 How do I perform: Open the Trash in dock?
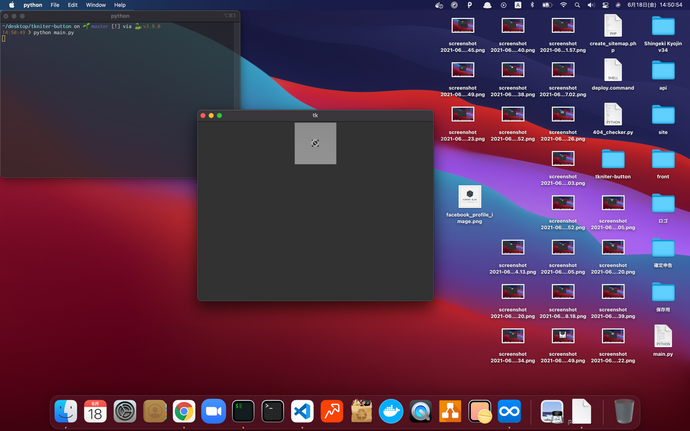click(624, 411)
